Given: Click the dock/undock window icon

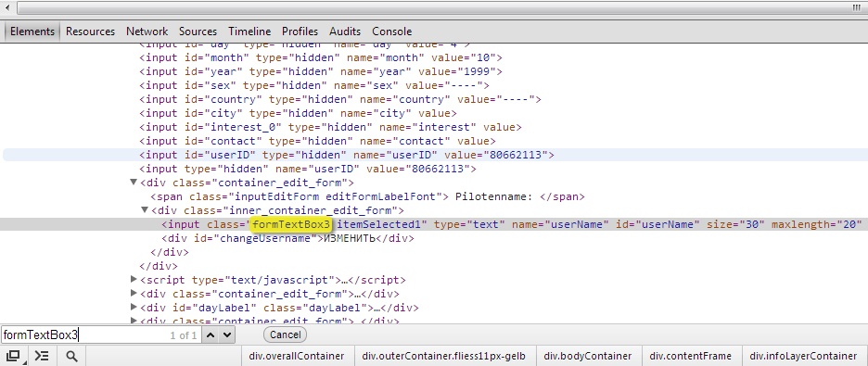Looking at the screenshot, I should point(14,356).
